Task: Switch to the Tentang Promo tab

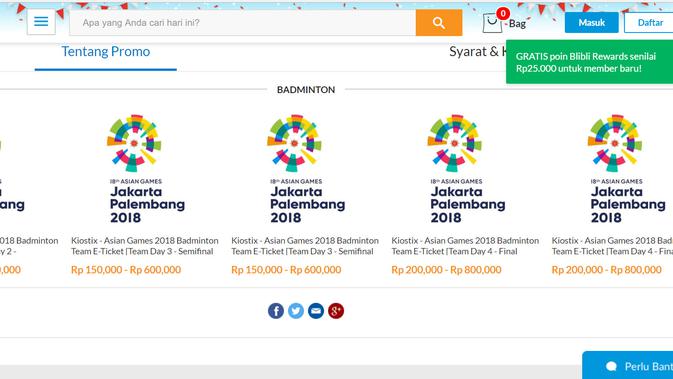Action: coord(106,52)
